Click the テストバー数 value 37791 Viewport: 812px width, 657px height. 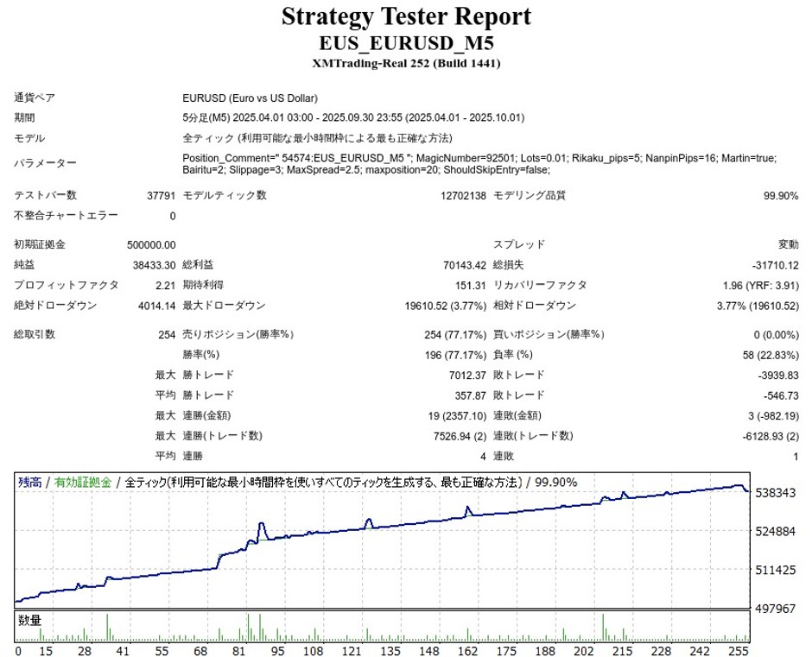[x=161, y=196]
